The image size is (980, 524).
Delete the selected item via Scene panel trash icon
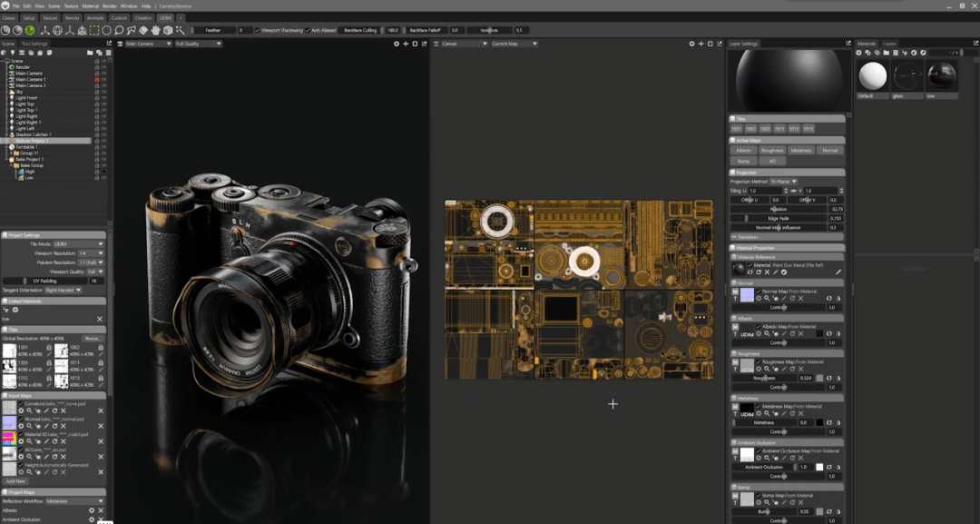click(x=108, y=53)
